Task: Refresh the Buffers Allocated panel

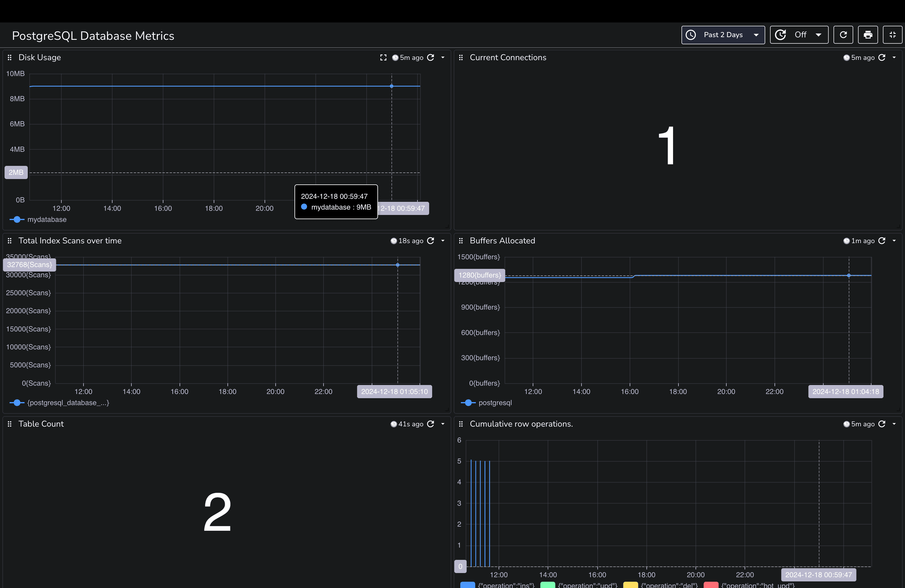Action: pos(882,241)
